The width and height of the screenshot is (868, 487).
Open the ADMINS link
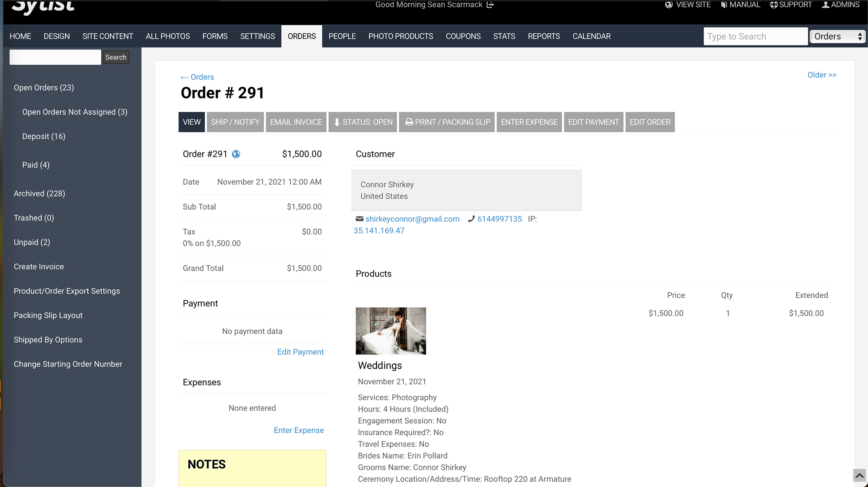pyautogui.click(x=841, y=5)
